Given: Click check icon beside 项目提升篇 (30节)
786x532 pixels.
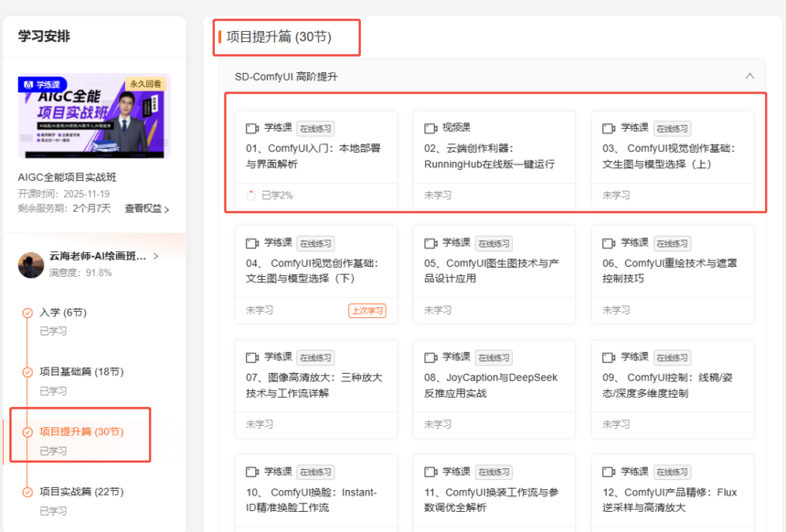Looking at the screenshot, I should click(x=27, y=431).
